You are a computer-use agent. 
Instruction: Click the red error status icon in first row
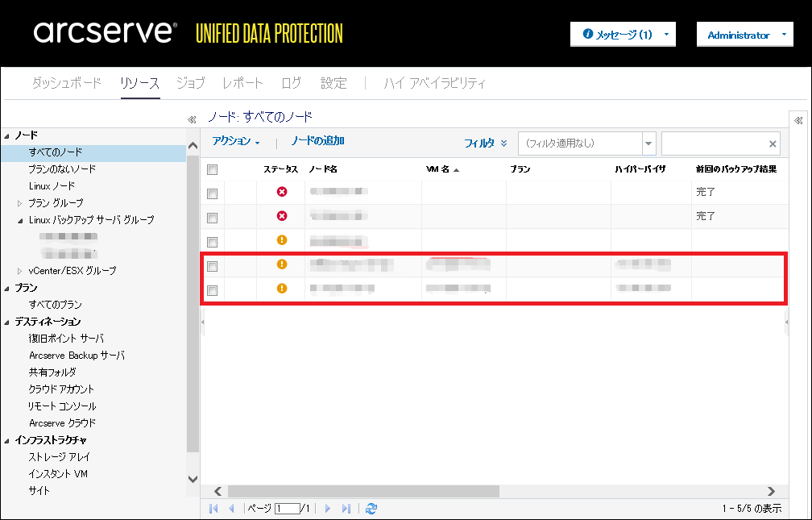(x=282, y=192)
